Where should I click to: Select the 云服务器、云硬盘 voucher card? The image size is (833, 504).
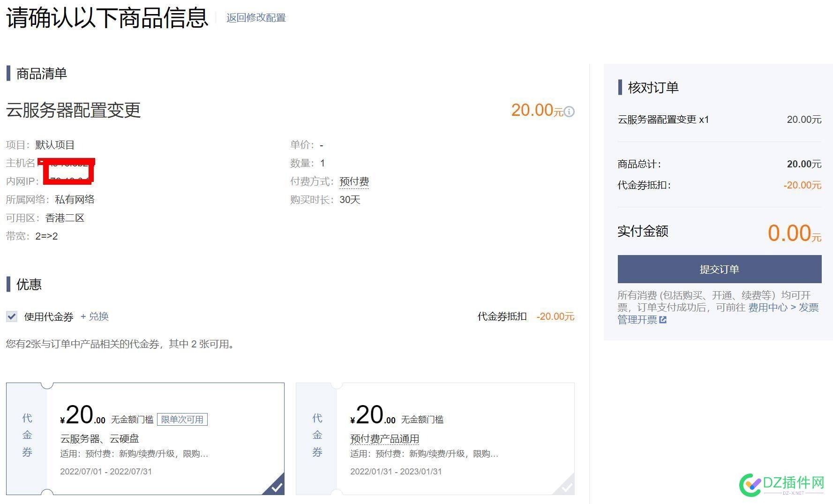[x=145, y=439]
